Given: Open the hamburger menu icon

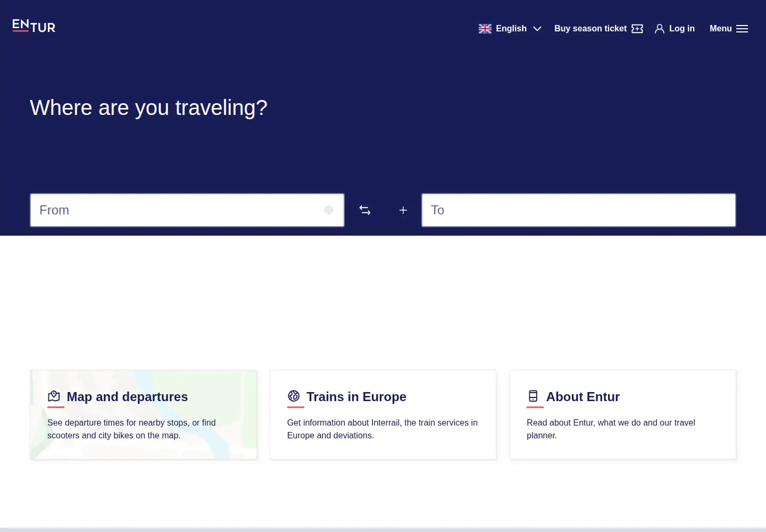Looking at the screenshot, I should pos(742,29).
